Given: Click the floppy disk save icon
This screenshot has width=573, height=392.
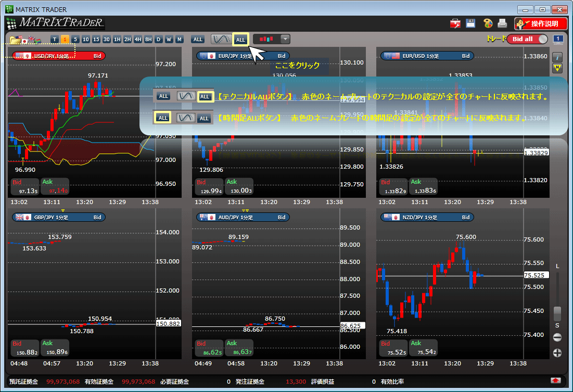Looking at the screenshot, I should (470, 23).
